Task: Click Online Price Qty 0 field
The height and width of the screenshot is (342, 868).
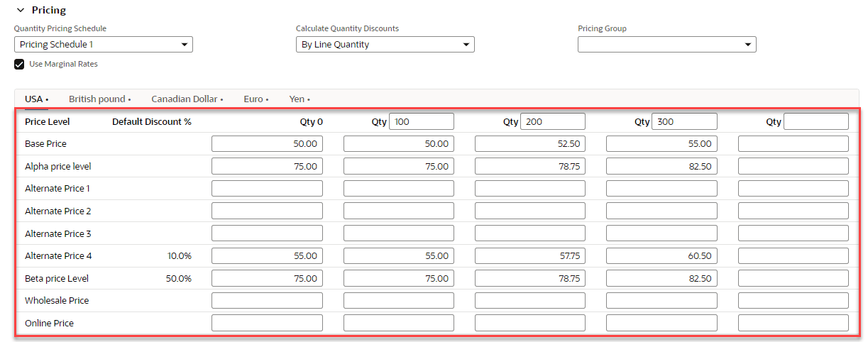Action: [x=267, y=323]
